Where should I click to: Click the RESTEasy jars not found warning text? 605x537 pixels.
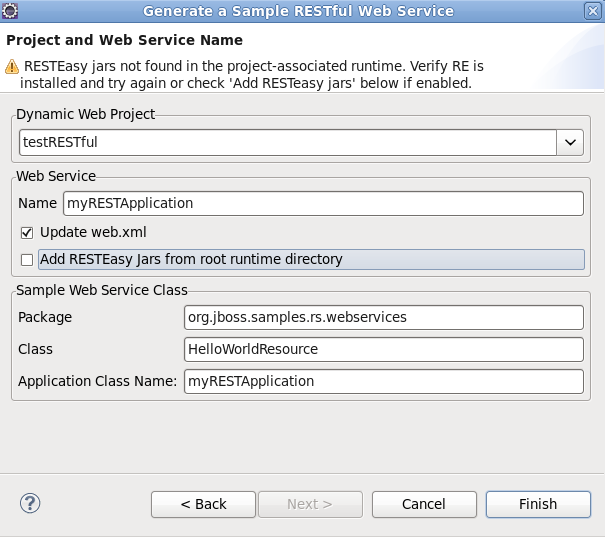[252, 74]
